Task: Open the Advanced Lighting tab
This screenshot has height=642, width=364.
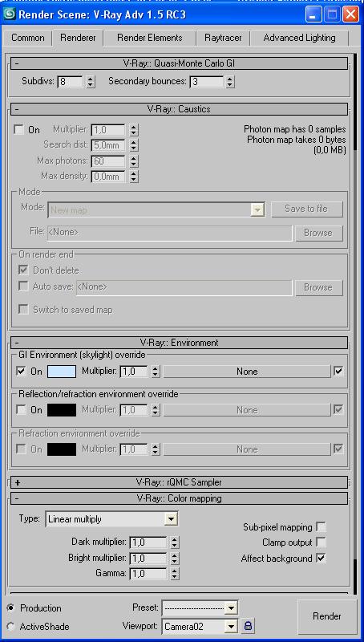Action: pyautogui.click(x=299, y=38)
